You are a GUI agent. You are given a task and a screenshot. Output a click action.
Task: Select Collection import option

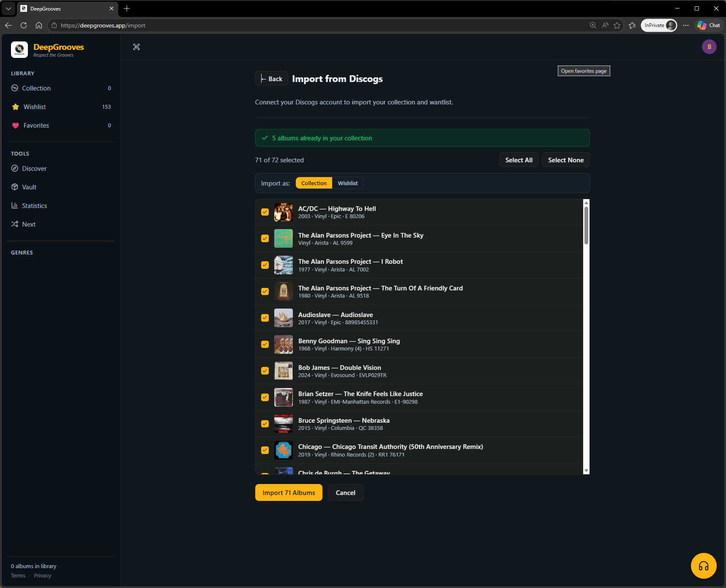click(314, 183)
